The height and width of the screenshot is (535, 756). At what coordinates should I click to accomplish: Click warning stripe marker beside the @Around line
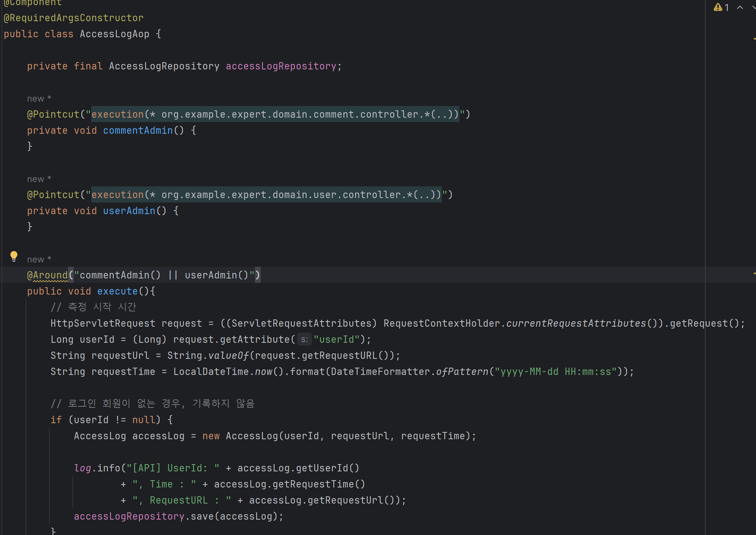coord(754,273)
